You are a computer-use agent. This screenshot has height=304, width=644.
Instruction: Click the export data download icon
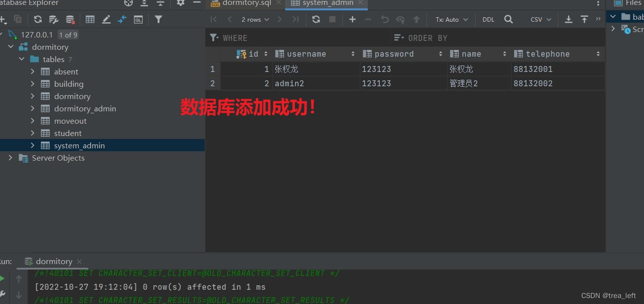[x=569, y=19]
